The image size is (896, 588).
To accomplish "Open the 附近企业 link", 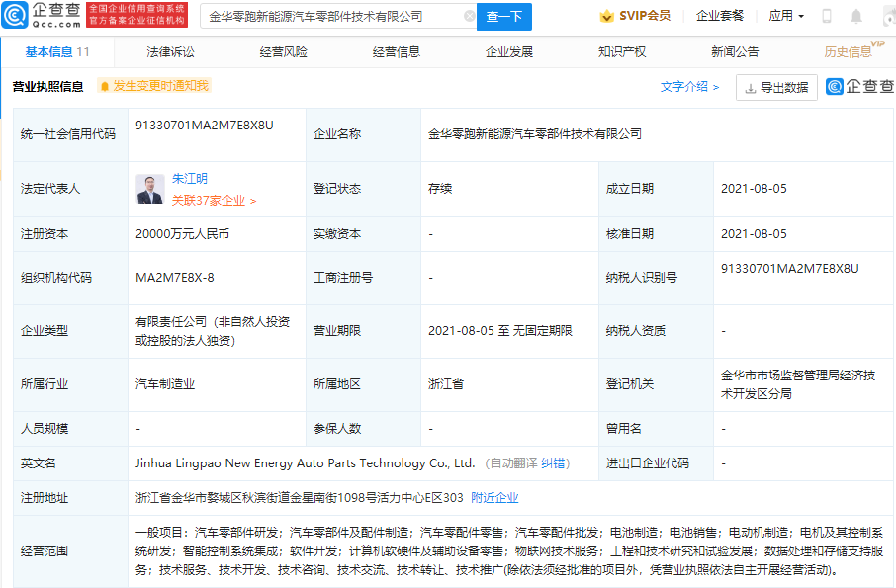I will (x=494, y=498).
